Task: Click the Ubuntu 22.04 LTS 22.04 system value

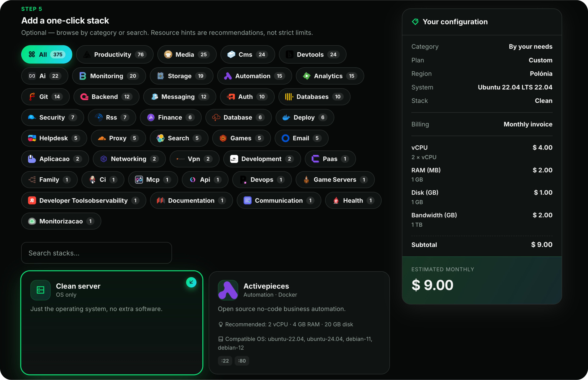Action: pyautogui.click(x=515, y=87)
